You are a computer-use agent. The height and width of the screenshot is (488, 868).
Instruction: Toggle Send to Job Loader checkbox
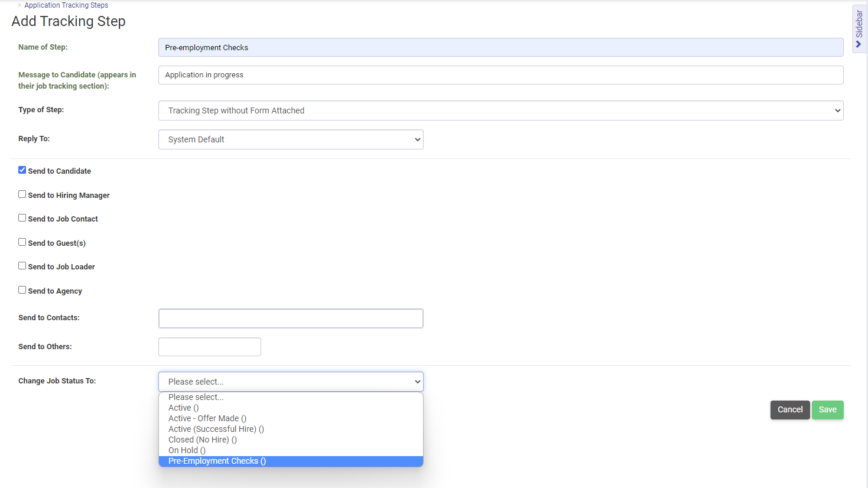(22, 266)
